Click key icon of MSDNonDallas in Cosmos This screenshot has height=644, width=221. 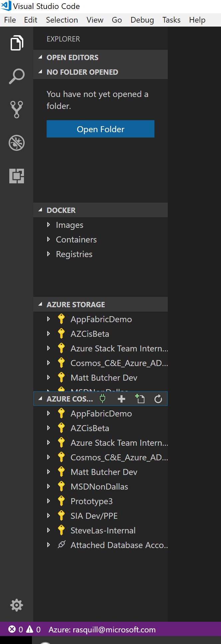click(61, 486)
